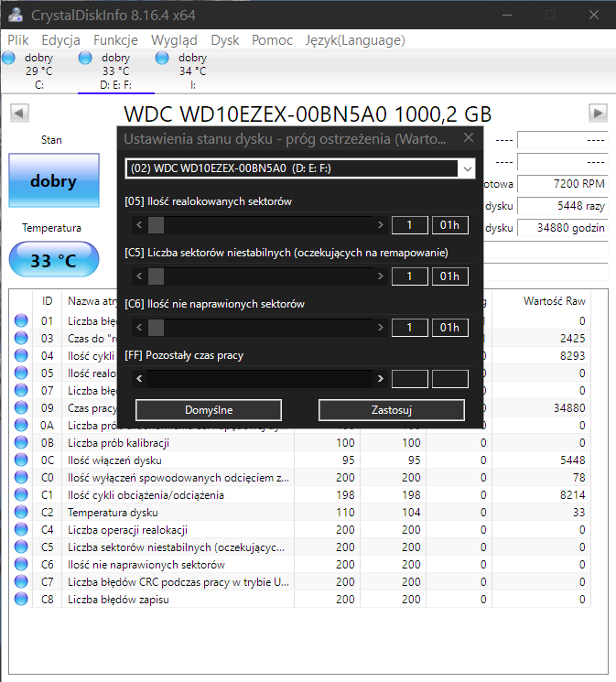Image resolution: width=616 pixels, height=682 pixels.
Task: Click the CrystalDiskInfo app icon in title bar
Action: click(16, 15)
